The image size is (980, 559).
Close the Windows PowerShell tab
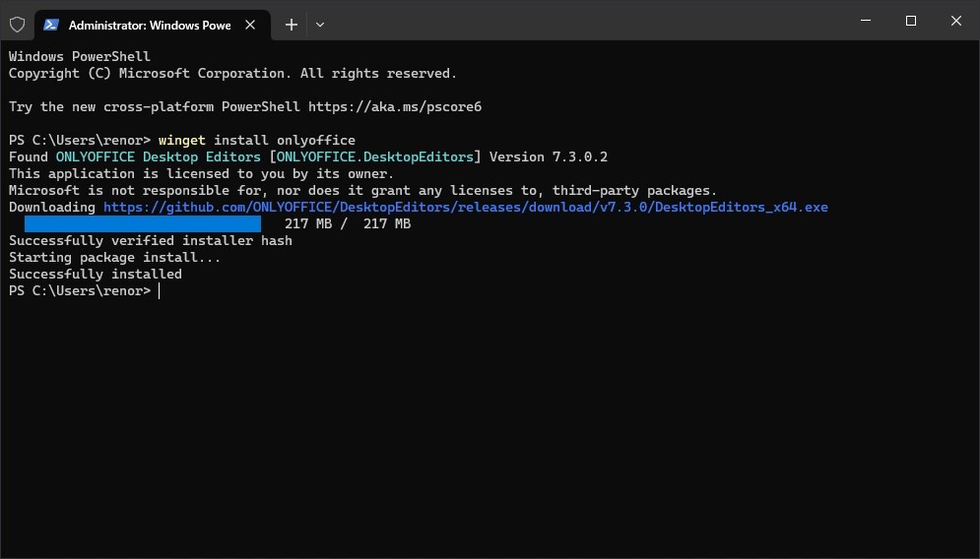click(250, 25)
